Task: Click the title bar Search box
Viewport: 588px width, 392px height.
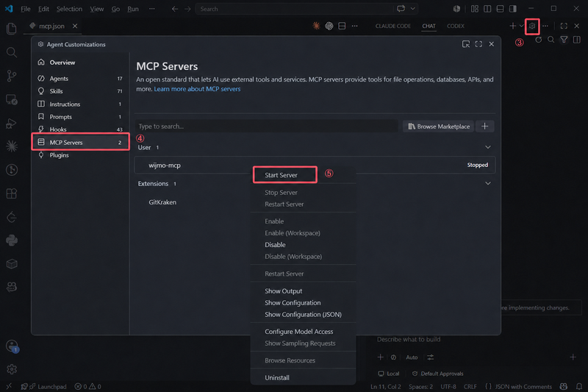Action: point(296,9)
